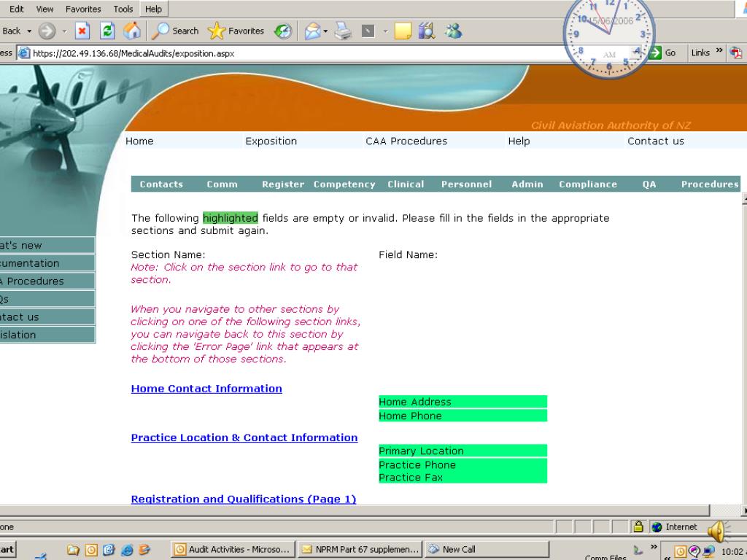This screenshot has height=560, width=747.
Task: Switch to the Admin section tab
Action: [x=527, y=184]
